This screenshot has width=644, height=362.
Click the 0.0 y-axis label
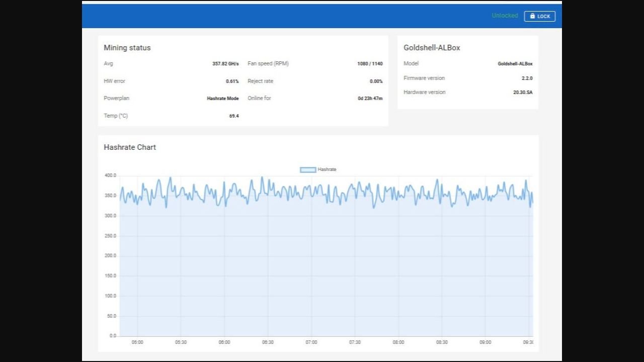pyautogui.click(x=113, y=335)
